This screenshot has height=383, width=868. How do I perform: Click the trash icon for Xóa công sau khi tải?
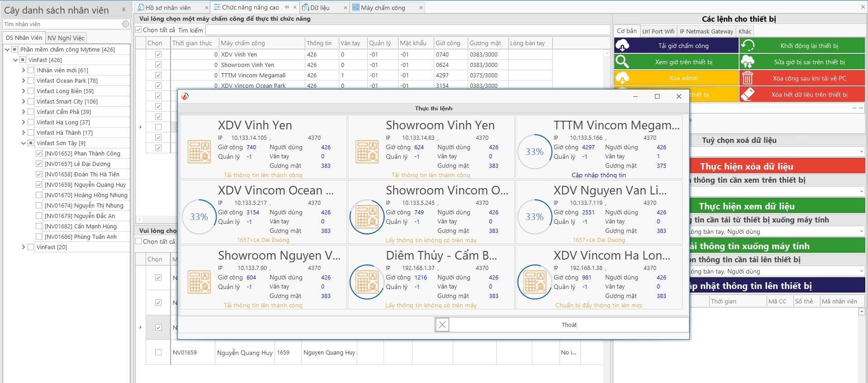tap(748, 78)
